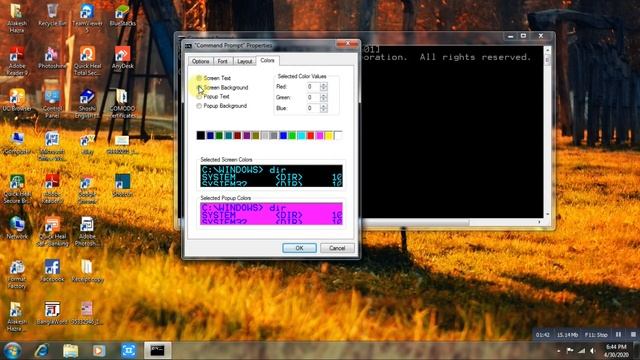The height and width of the screenshot is (360, 640).
Task: Choose the Popup Background radio button
Action: [199, 106]
